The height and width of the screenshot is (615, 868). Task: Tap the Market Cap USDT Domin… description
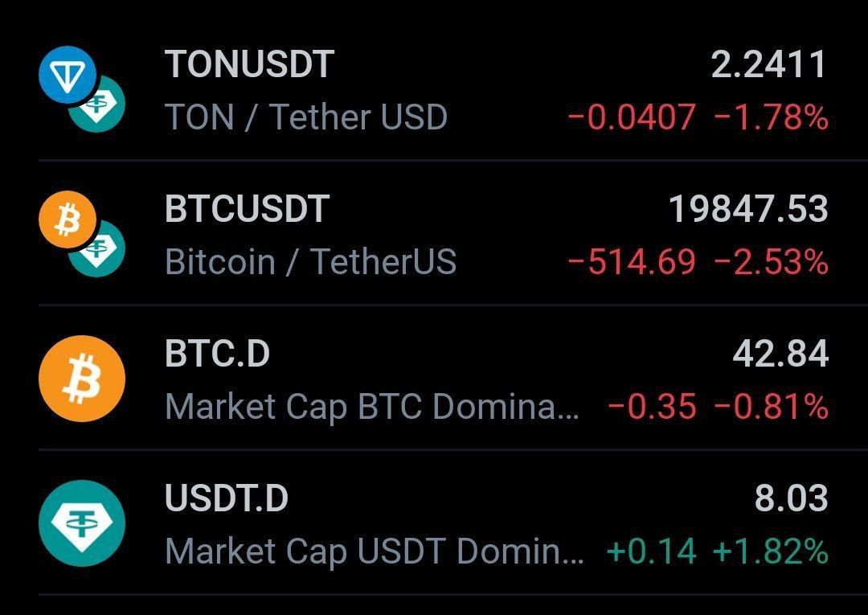(375, 551)
